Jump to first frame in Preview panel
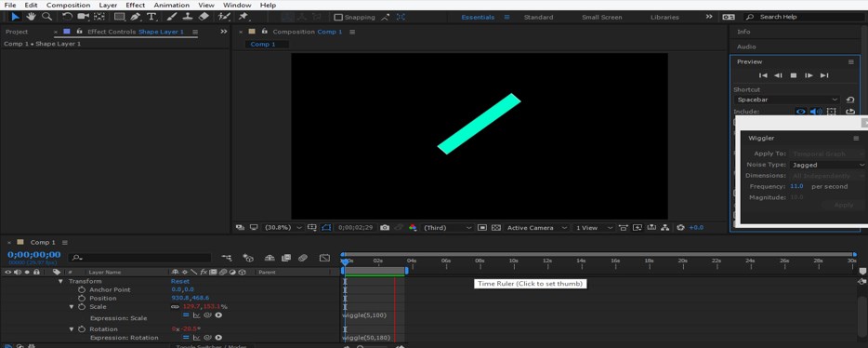Viewport: 868px width, 348px height. pos(763,75)
